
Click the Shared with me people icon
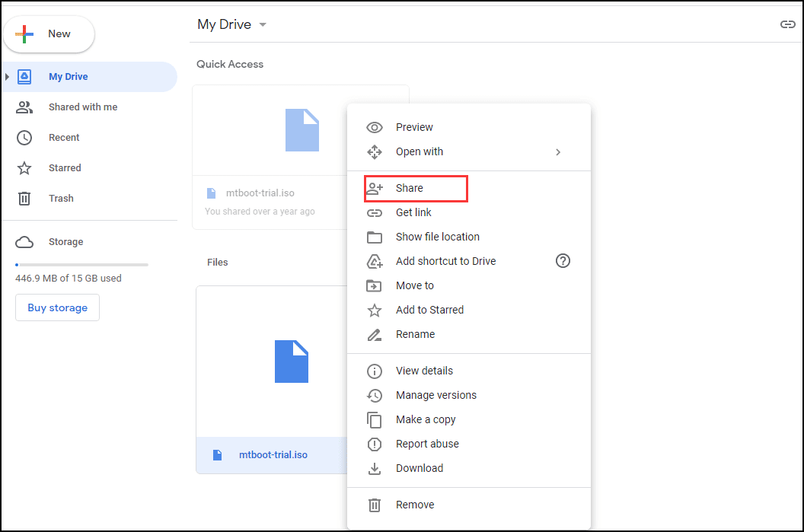(24, 107)
